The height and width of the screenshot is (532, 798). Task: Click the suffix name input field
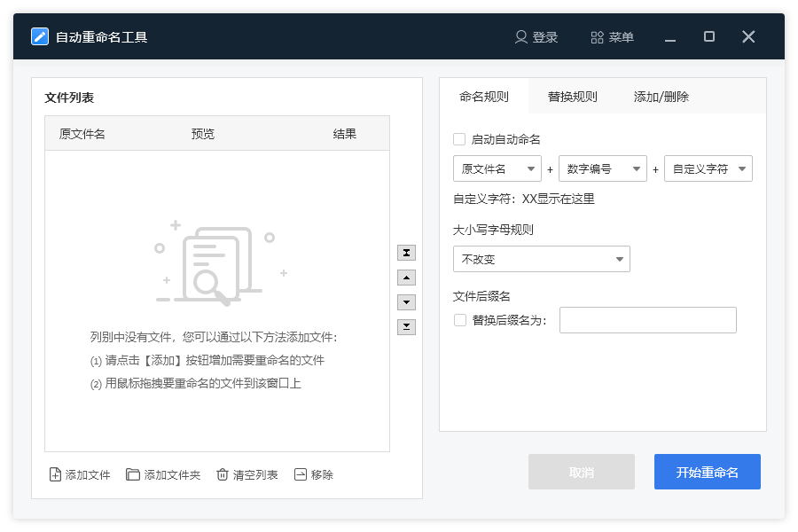(x=647, y=320)
